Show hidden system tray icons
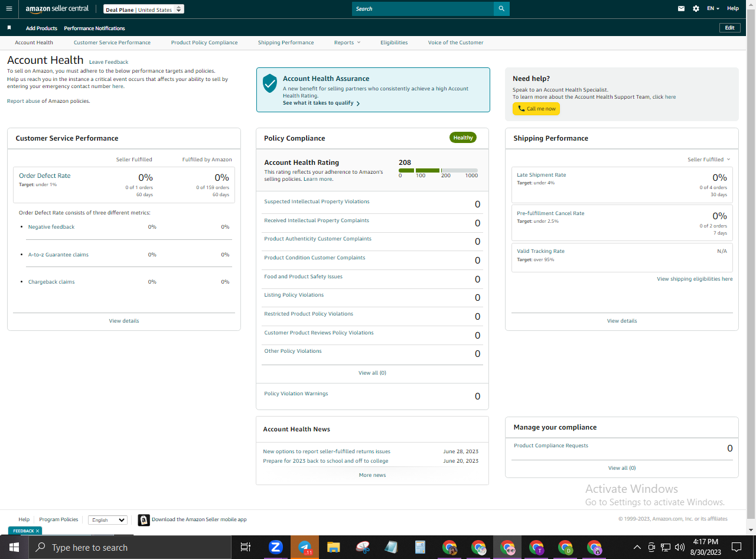 coord(637,547)
